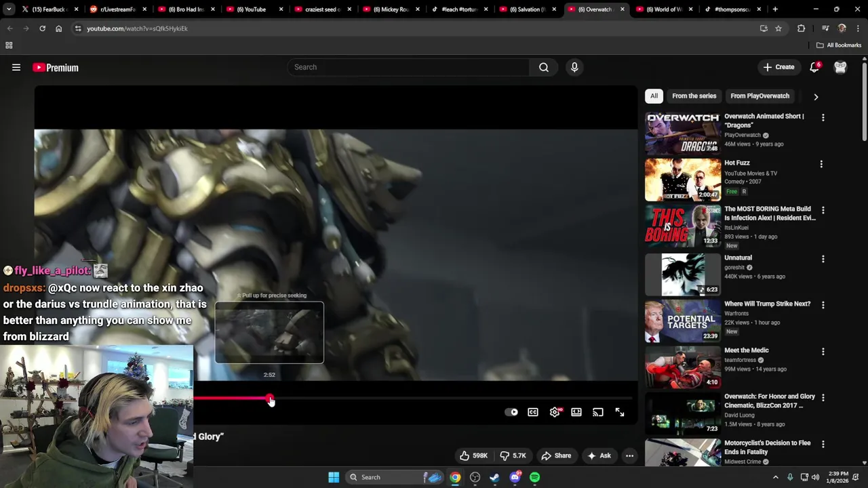Open tab search dropdown arrow
The width and height of the screenshot is (868, 488).
tap(8, 9)
